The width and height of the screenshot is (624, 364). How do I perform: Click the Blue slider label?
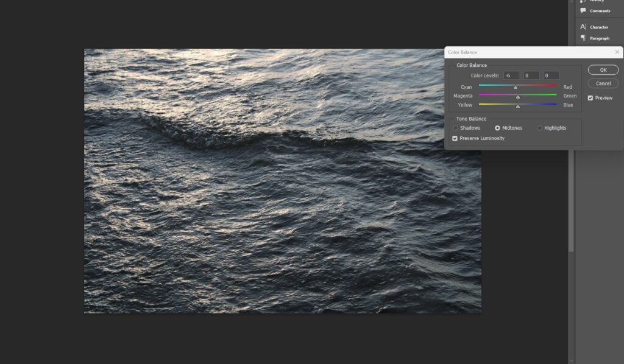(x=568, y=105)
